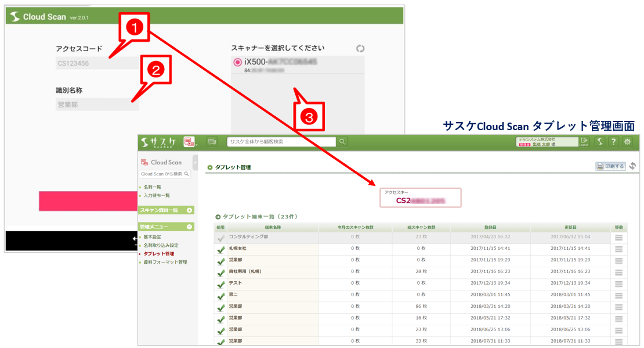
Task: Open the 入力待ち一覧 menu item
Action: (157, 195)
